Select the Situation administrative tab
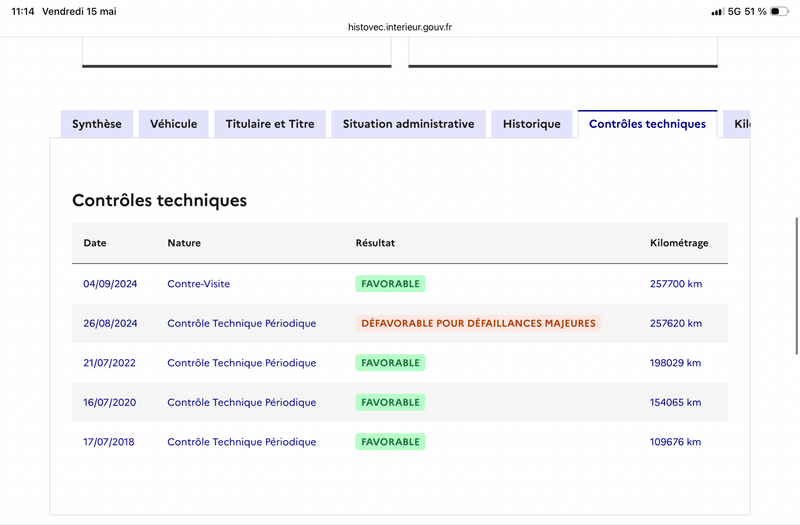This screenshot has width=800, height=525. 409,124
